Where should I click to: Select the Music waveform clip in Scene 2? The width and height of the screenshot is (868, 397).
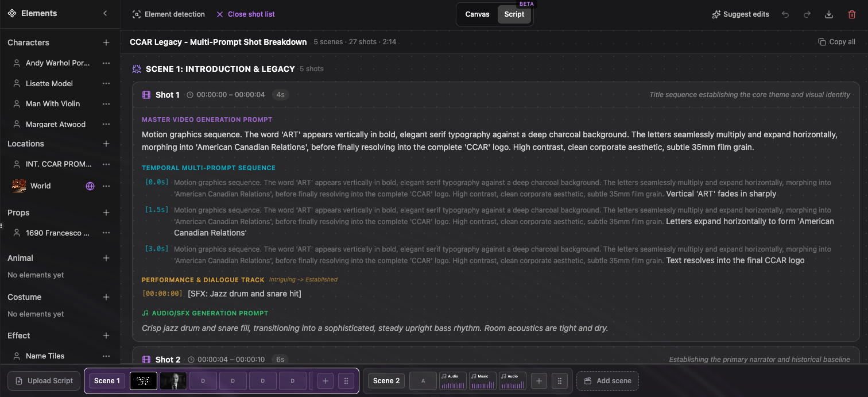[482, 380]
